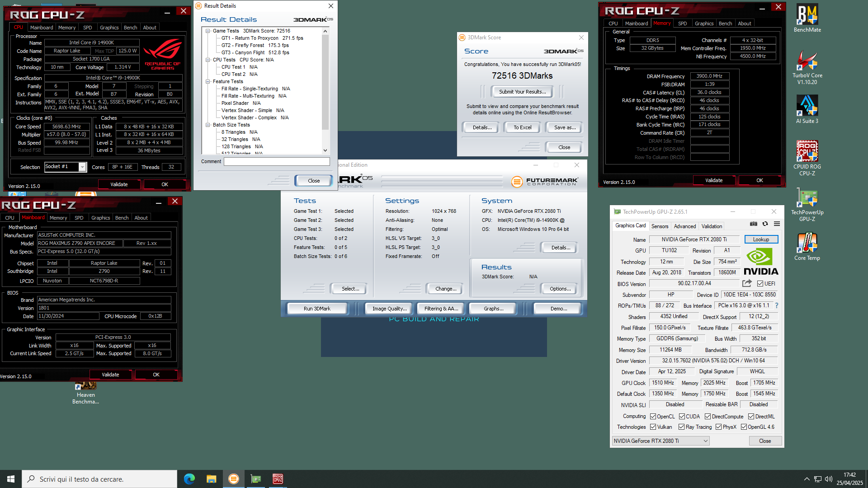Open network icon in system tray
Image resolution: width=868 pixels, height=488 pixels.
click(x=818, y=479)
